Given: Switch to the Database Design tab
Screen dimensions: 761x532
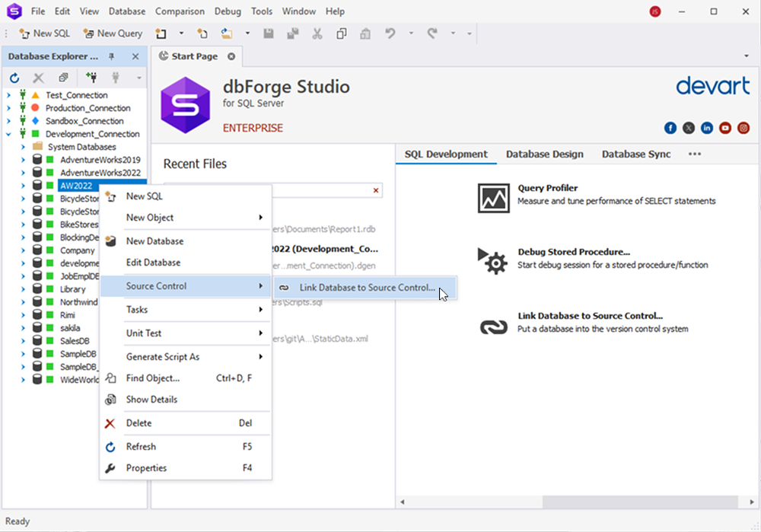Looking at the screenshot, I should pos(544,153).
